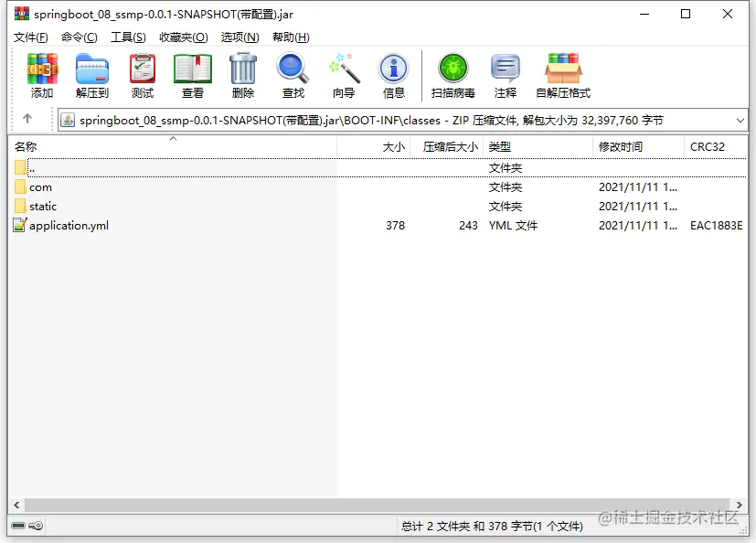This screenshot has height=543, width=756.
Task: Click the disk drive icon in status bar
Action: point(18,525)
